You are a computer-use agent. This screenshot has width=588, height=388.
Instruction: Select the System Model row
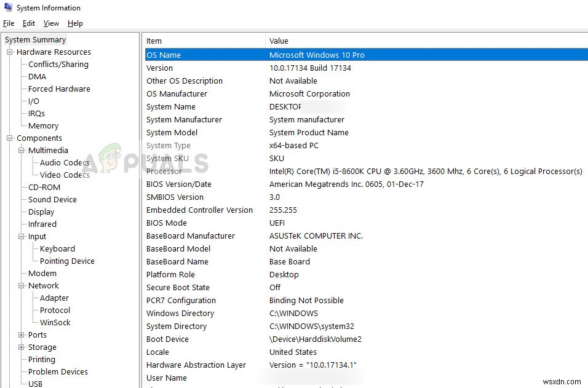(x=367, y=133)
